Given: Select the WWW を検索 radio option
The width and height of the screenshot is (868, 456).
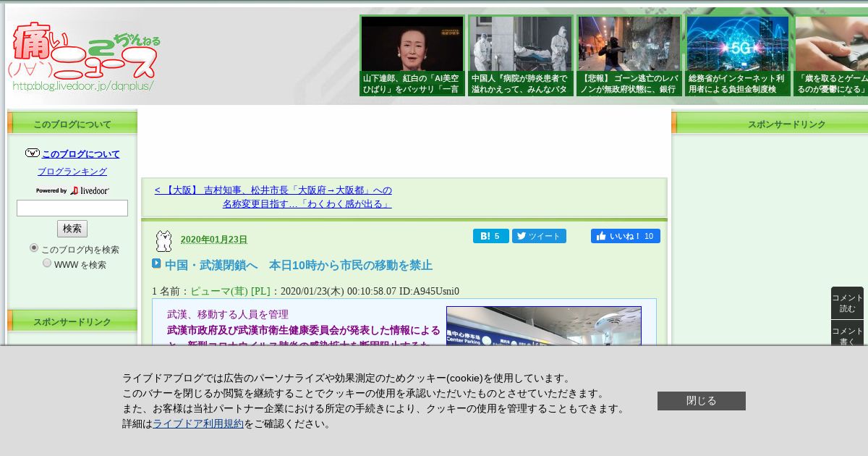Looking at the screenshot, I should pos(47,263).
